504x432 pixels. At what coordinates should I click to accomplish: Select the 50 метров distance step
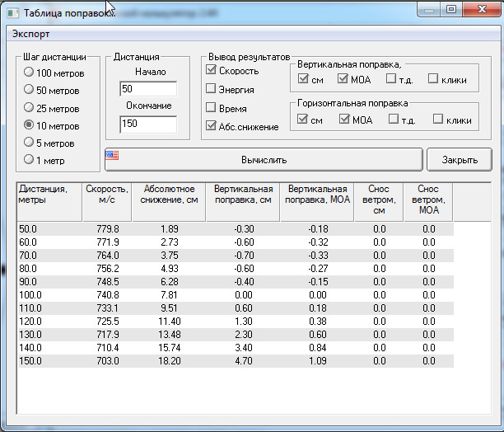[30, 90]
